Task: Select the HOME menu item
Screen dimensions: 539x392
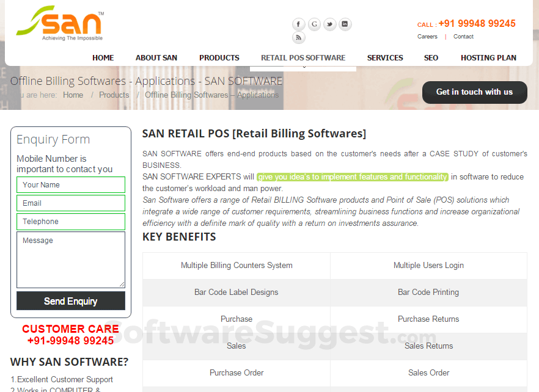Action: (x=103, y=57)
